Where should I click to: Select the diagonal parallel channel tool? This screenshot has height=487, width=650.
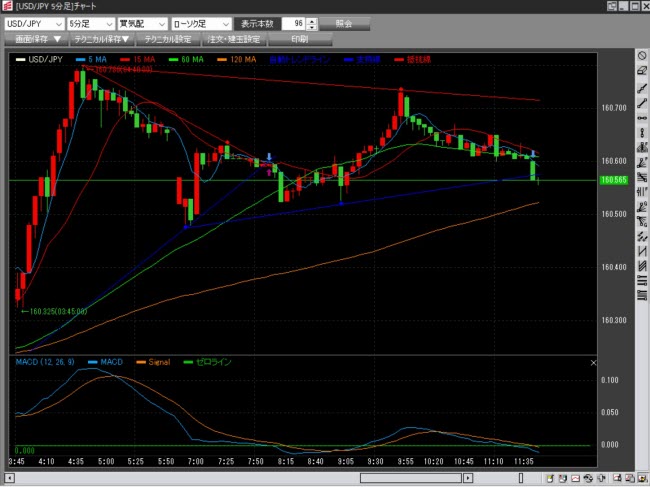click(x=642, y=266)
